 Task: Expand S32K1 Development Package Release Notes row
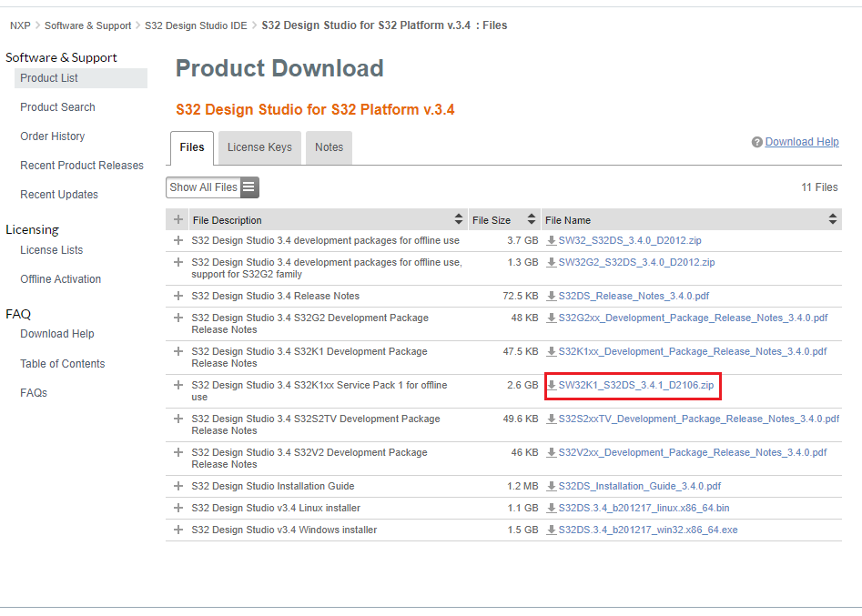click(178, 352)
